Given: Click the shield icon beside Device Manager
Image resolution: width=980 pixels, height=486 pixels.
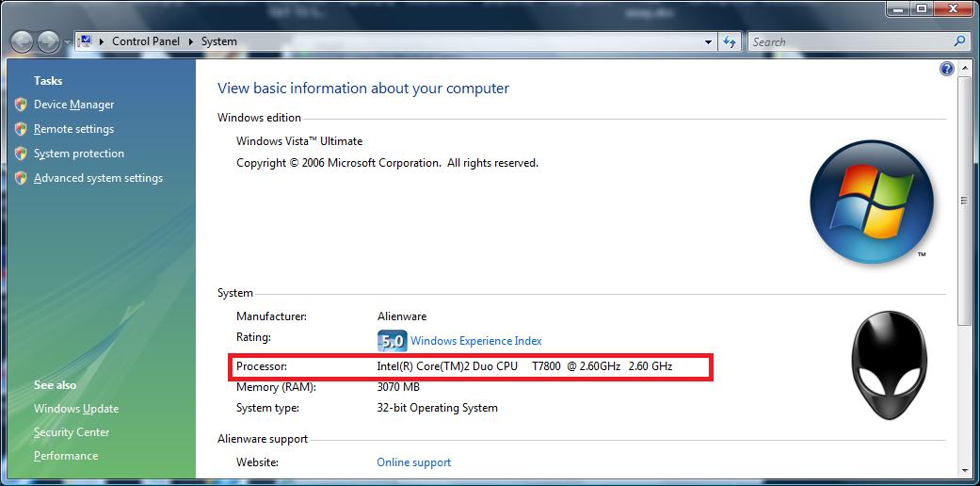Looking at the screenshot, I should 22,105.
